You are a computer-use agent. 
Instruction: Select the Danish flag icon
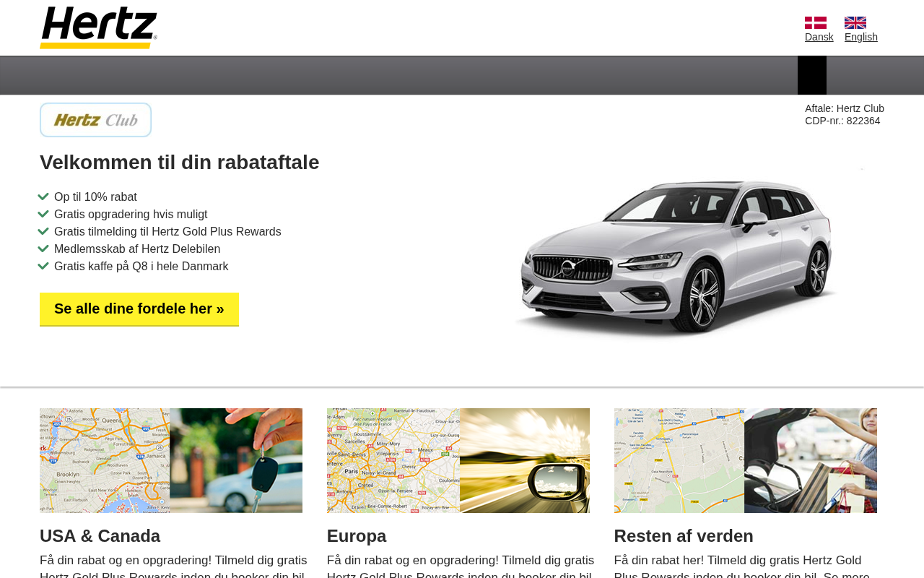click(816, 22)
